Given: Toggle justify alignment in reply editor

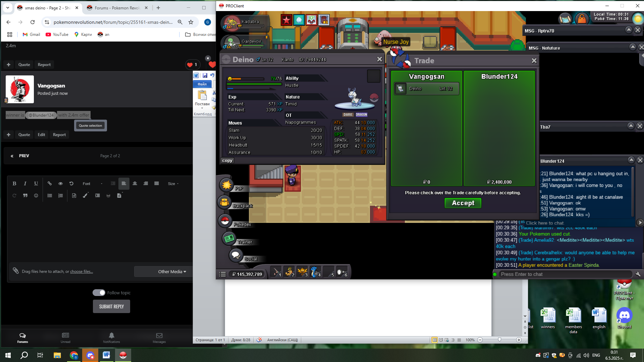Looking at the screenshot, I should pyautogui.click(x=157, y=184).
